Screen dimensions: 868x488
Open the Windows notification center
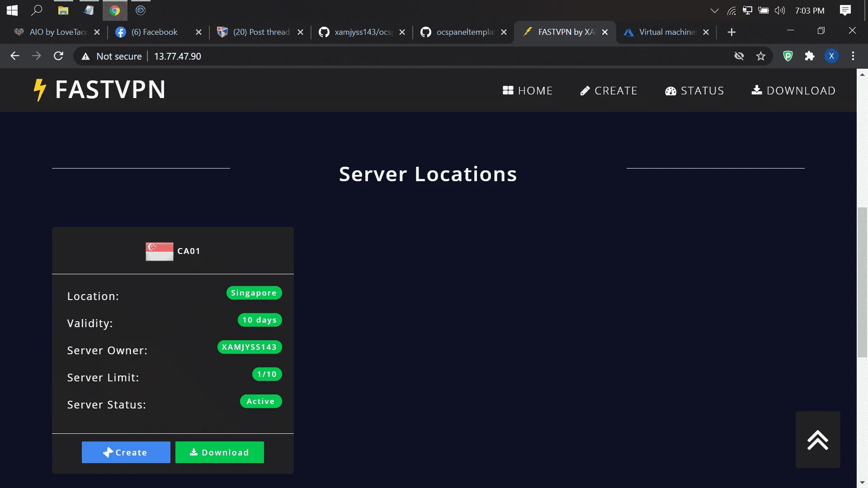pyautogui.click(x=845, y=10)
